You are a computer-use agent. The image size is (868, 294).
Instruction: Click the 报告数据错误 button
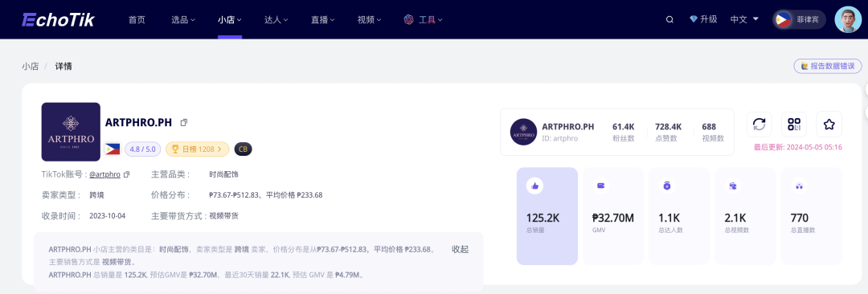(827, 66)
